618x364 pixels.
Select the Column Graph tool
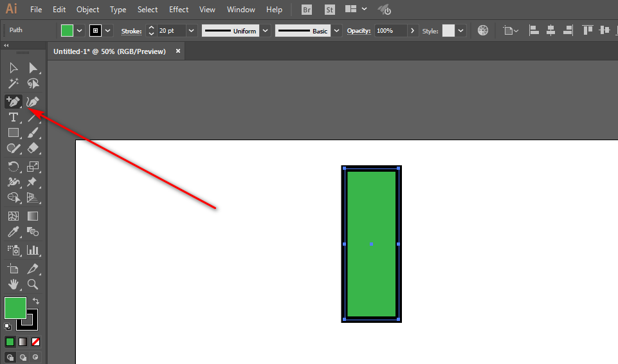click(x=33, y=250)
